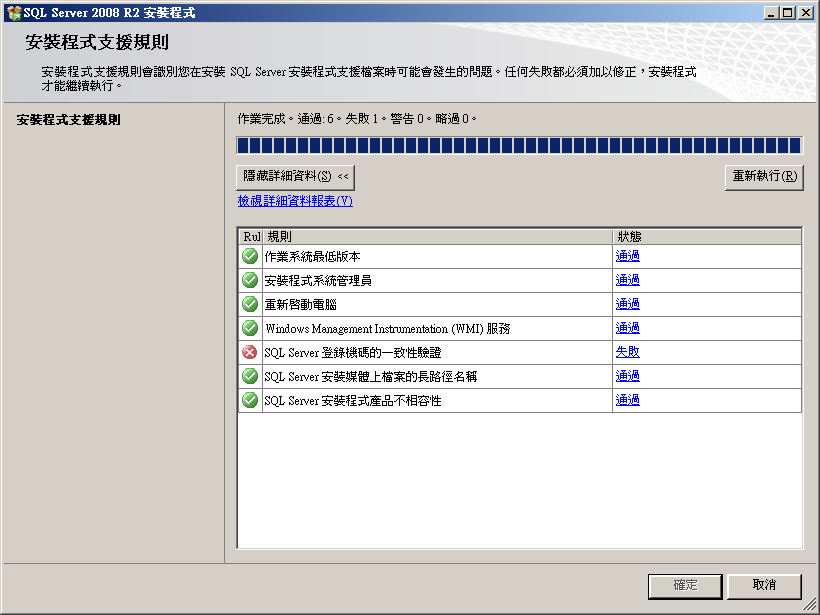820x615 pixels.
Task: Open 通過 status link for WMI 服務
Action: 628,328
